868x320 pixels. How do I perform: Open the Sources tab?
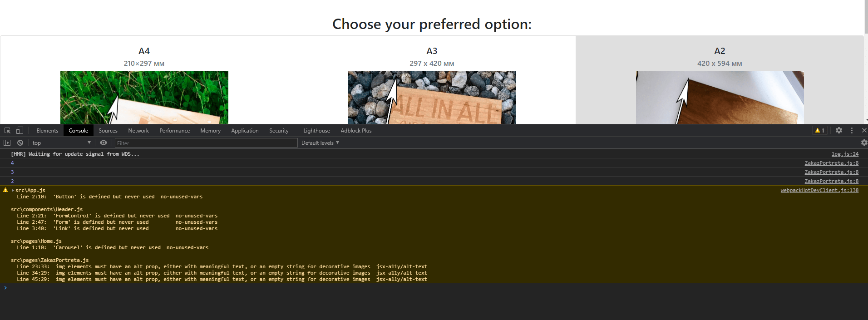click(x=108, y=131)
